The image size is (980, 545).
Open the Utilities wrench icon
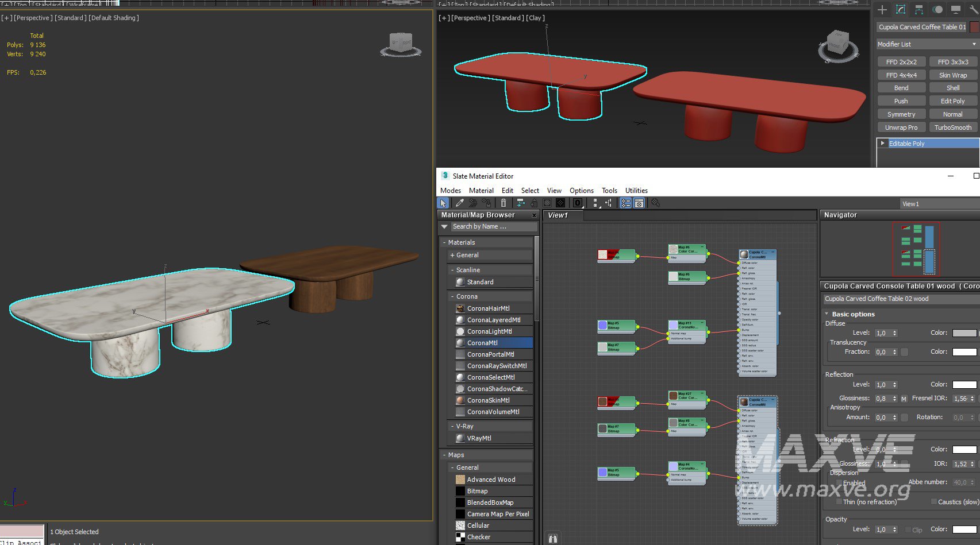[x=974, y=9]
